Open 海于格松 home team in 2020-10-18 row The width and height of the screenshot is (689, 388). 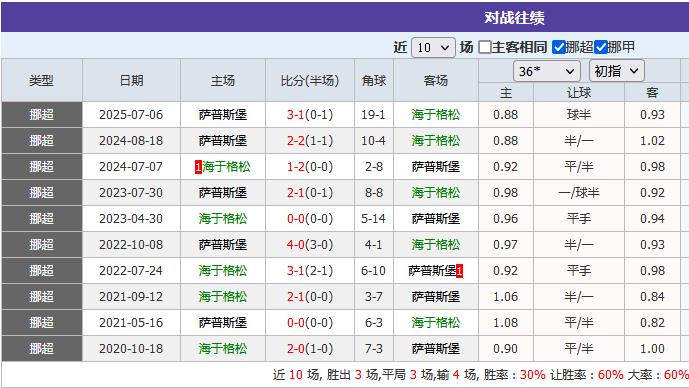pos(222,348)
